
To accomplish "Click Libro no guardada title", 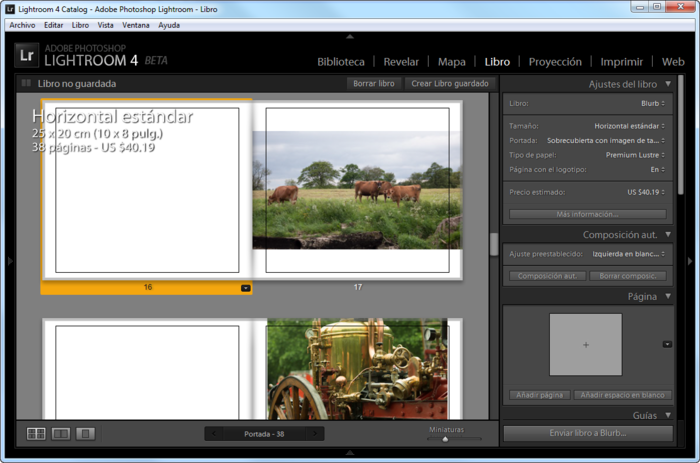I will pyautogui.click(x=77, y=83).
